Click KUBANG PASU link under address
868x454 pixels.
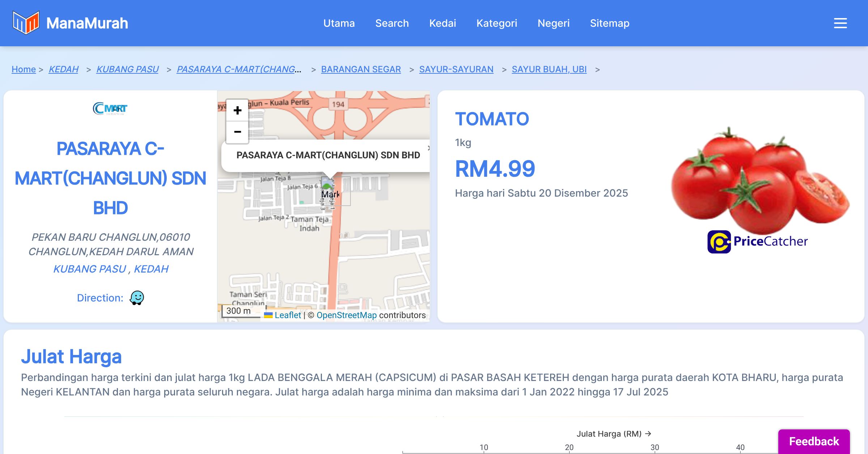pyautogui.click(x=90, y=269)
